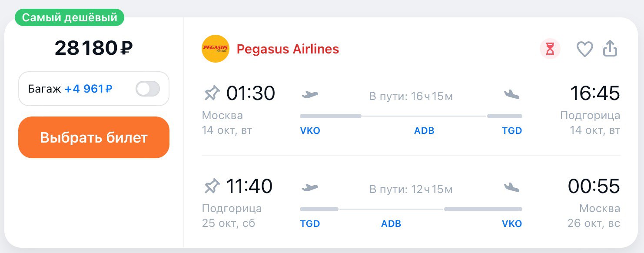Screen dimensions: 644x253
Task: Click the outbound takeoff plane icon
Action: click(x=310, y=94)
